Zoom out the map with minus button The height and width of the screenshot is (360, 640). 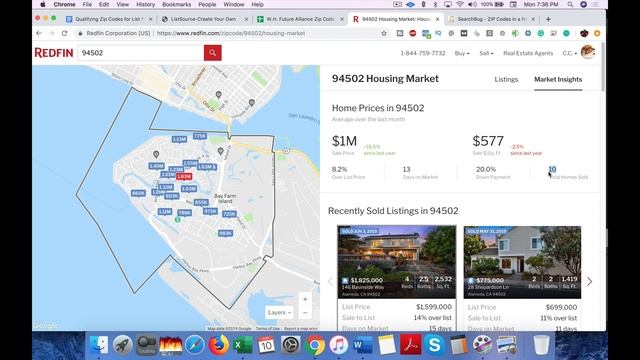point(305,313)
